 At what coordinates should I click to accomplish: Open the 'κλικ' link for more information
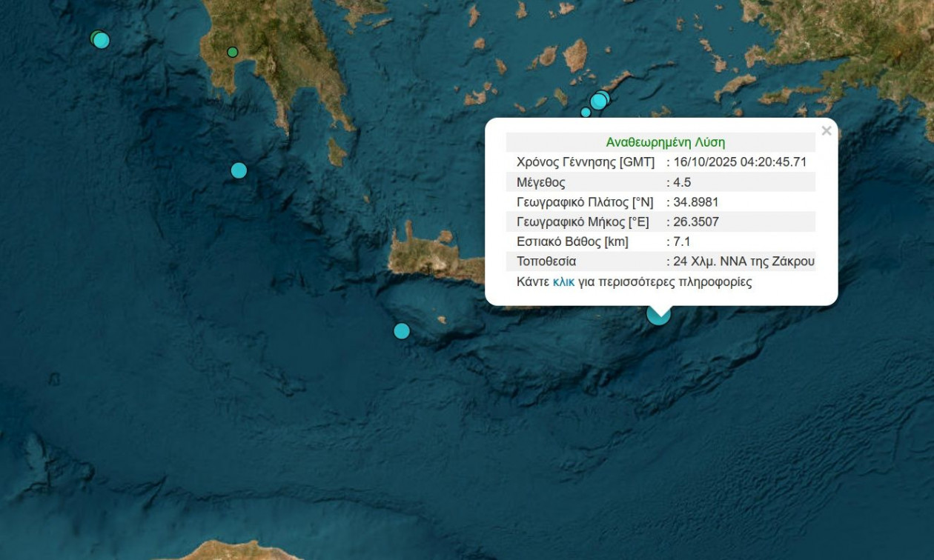pos(563,281)
